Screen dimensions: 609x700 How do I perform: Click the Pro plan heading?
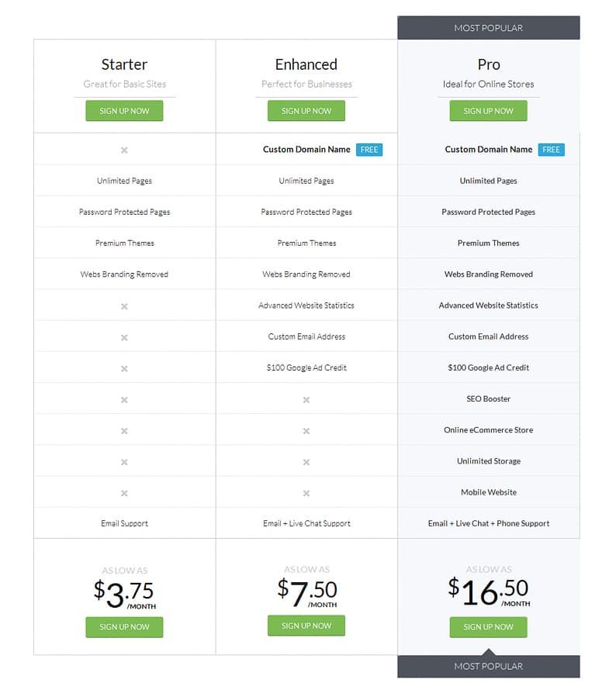pyautogui.click(x=488, y=64)
